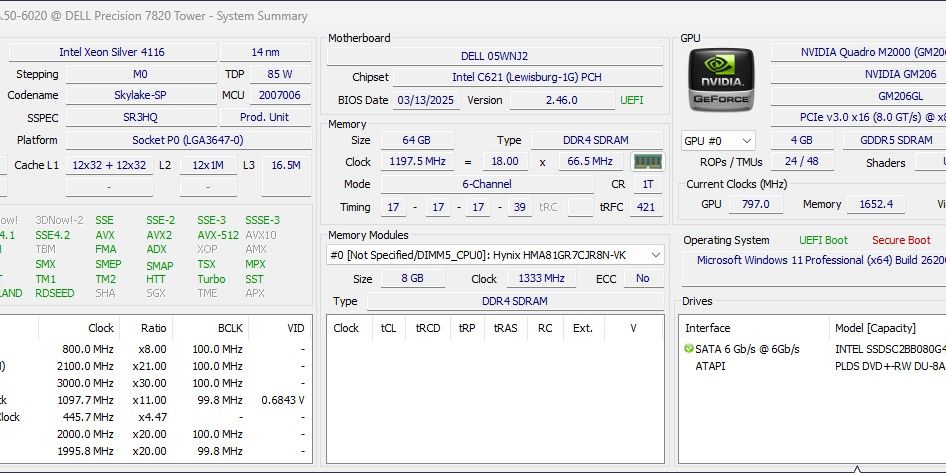
Task: Click the BIOS Date 03/13/2025 field
Action: tap(427, 100)
